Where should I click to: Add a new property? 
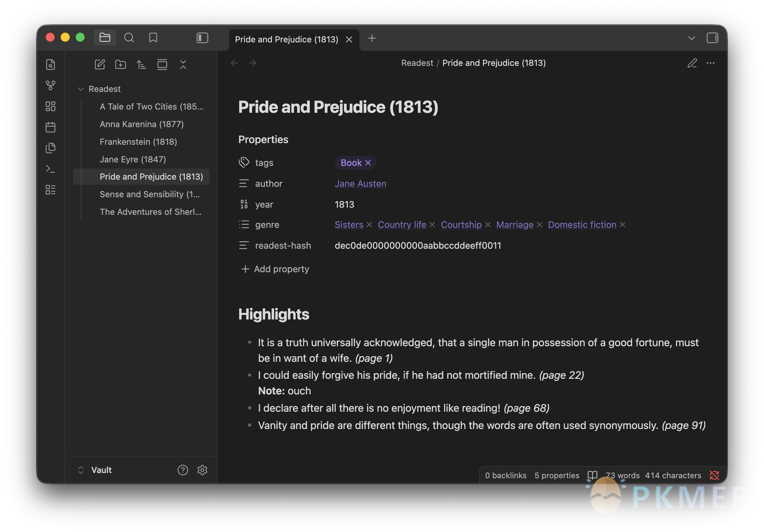pos(275,269)
